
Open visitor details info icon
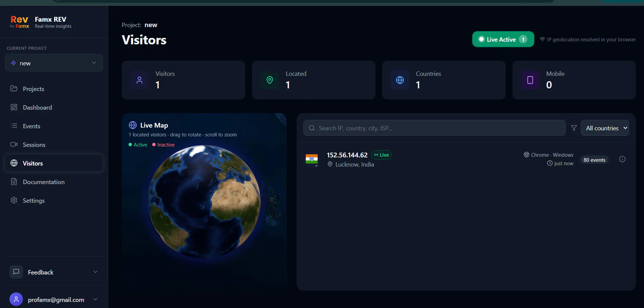pos(622,159)
